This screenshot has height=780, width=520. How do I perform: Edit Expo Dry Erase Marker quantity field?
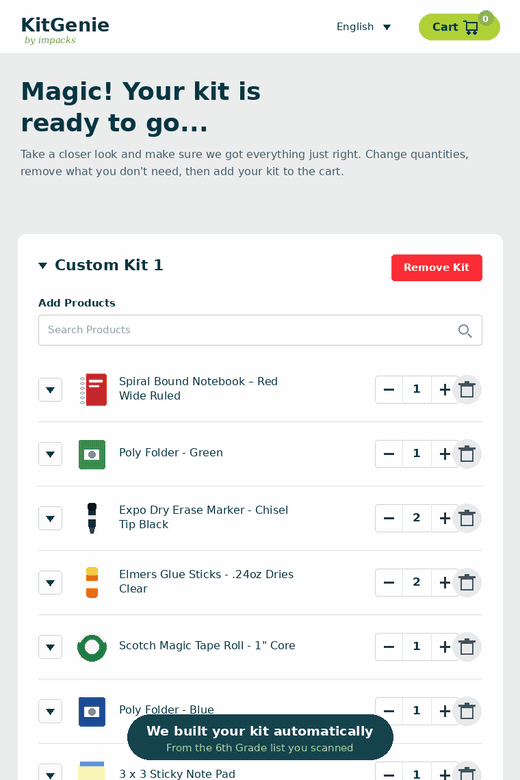(x=416, y=518)
